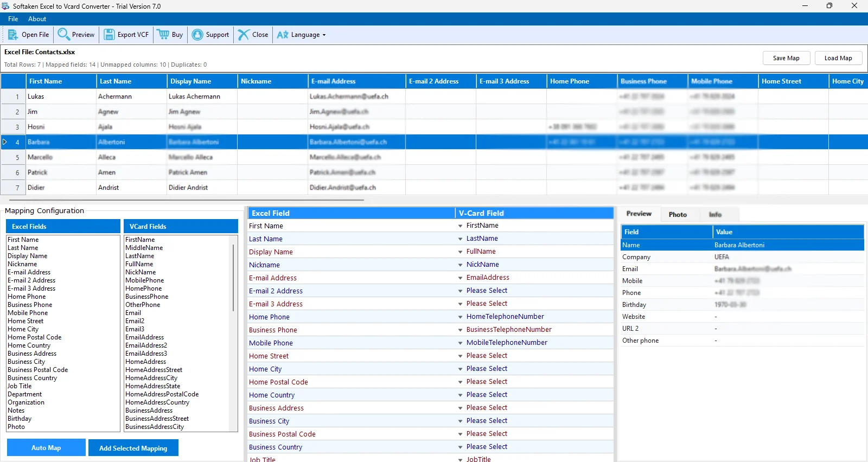Open V-Card dropdown for Home Country row
This screenshot has width=868, height=462.
tap(460, 395)
